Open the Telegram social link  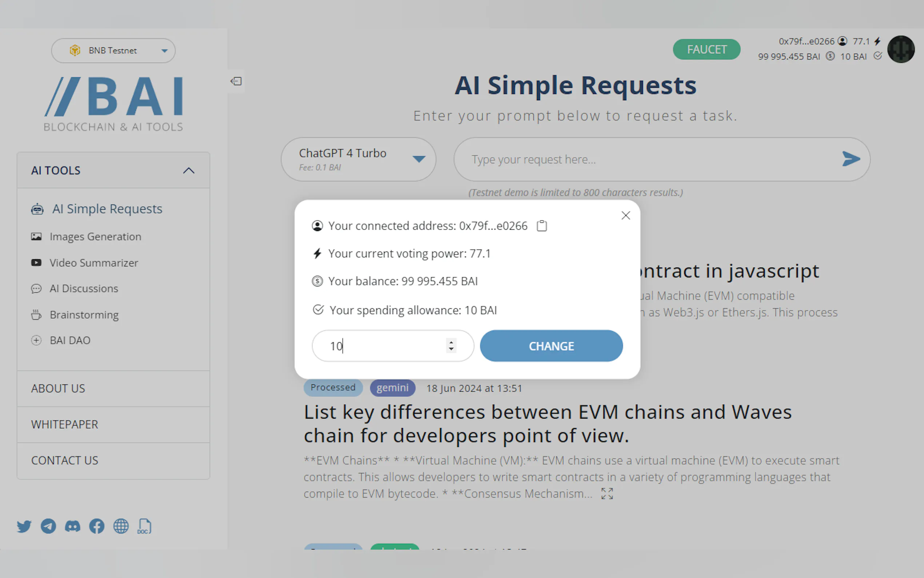coord(48,526)
